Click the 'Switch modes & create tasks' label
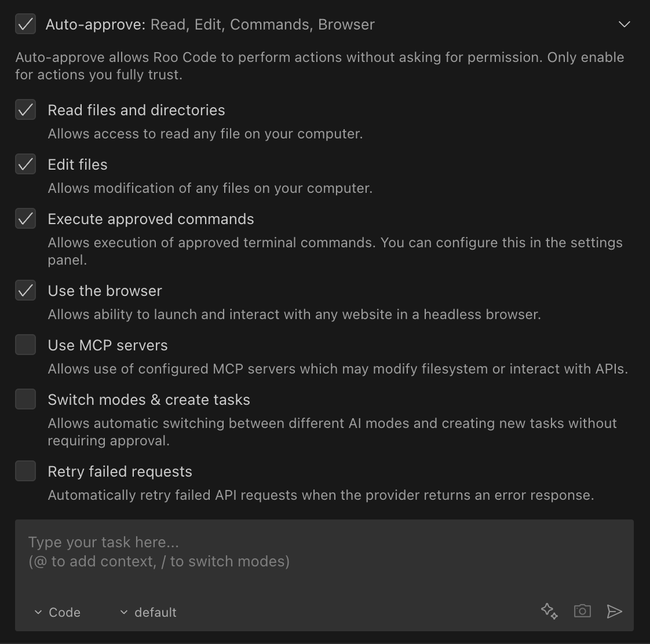This screenshot has width=650, height=644. (x=149, y=400)
